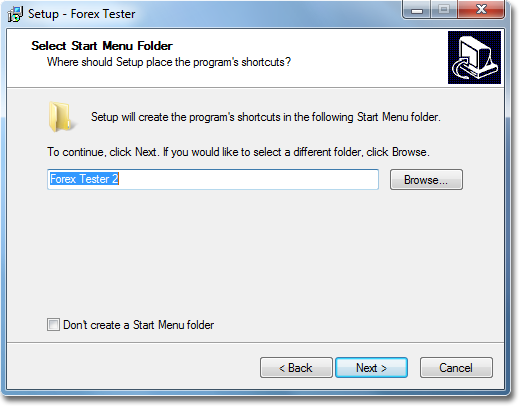Screen dimensions: 525x410
Task: Click the Setup - Forex Tester title text
Action: [82, 14]
